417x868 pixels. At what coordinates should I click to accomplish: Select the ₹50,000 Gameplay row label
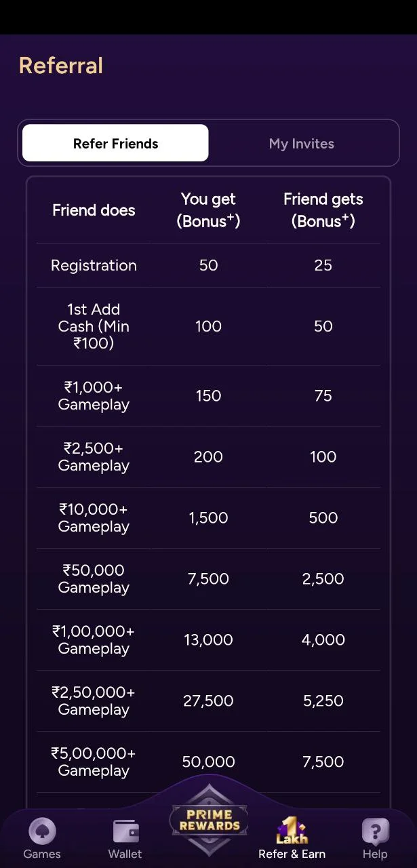click(94, 579)
